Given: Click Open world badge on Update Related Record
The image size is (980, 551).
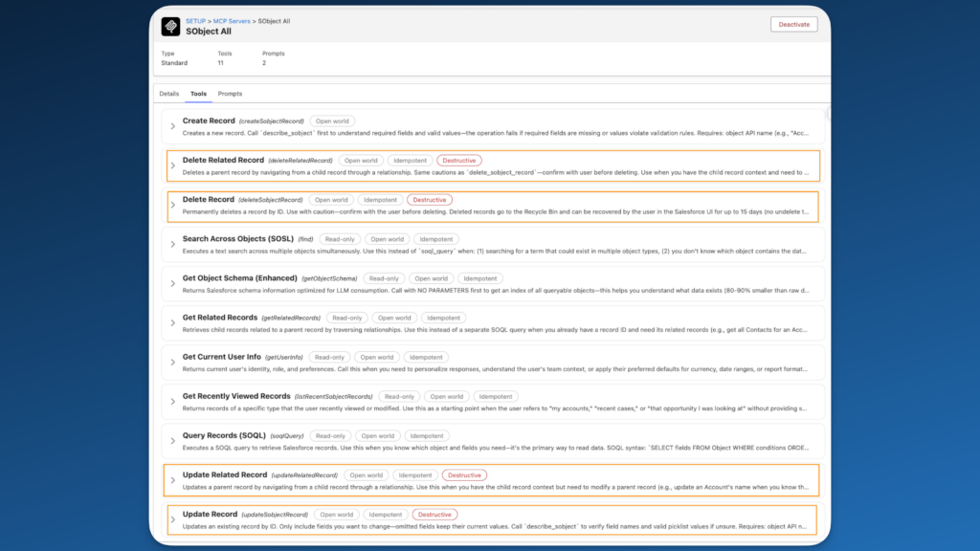Looking at the screenshot, I should 367,475.
